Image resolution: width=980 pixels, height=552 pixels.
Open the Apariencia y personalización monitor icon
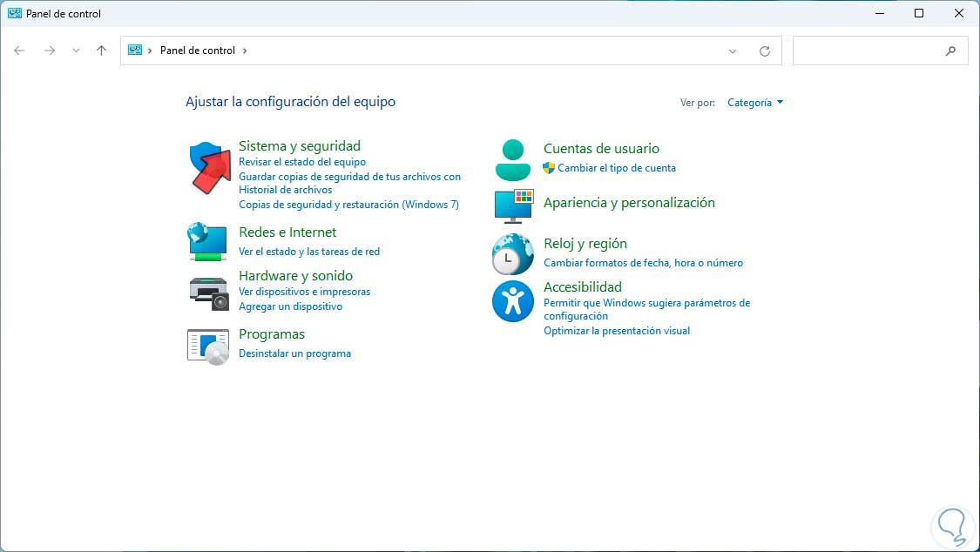point(514,206)
